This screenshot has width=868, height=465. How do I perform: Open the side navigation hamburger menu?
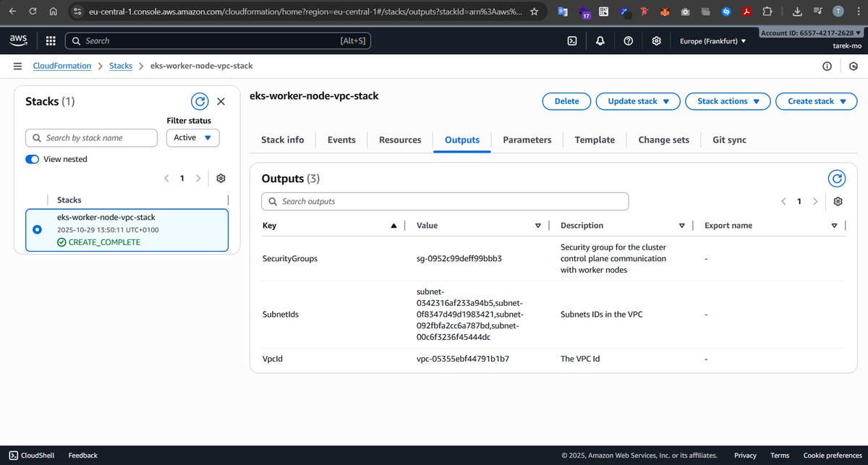[17, 66]
